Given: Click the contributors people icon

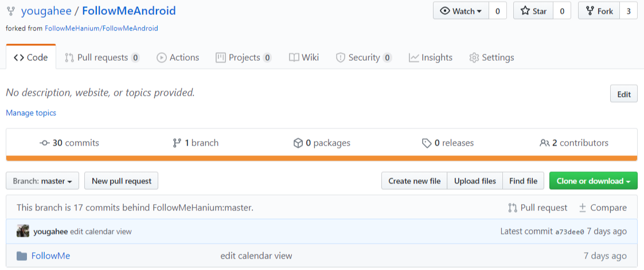Looking at the screenshot, I should tap(545, 143).
